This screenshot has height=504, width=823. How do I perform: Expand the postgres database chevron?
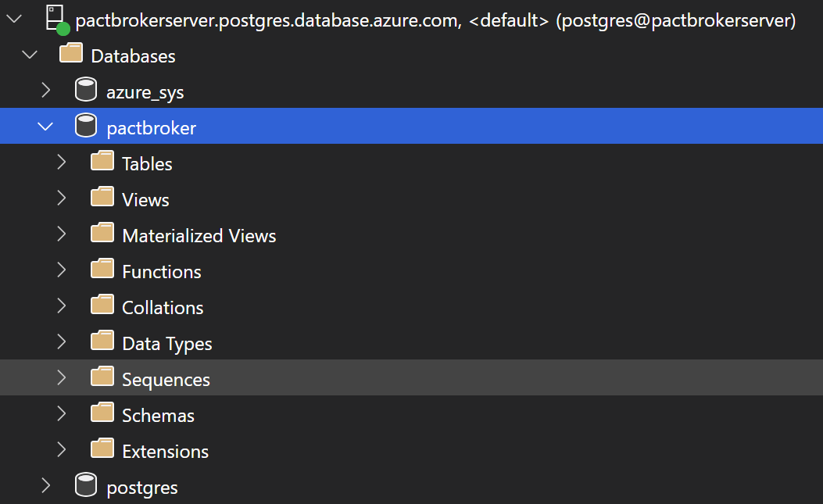tap(46, 485)
